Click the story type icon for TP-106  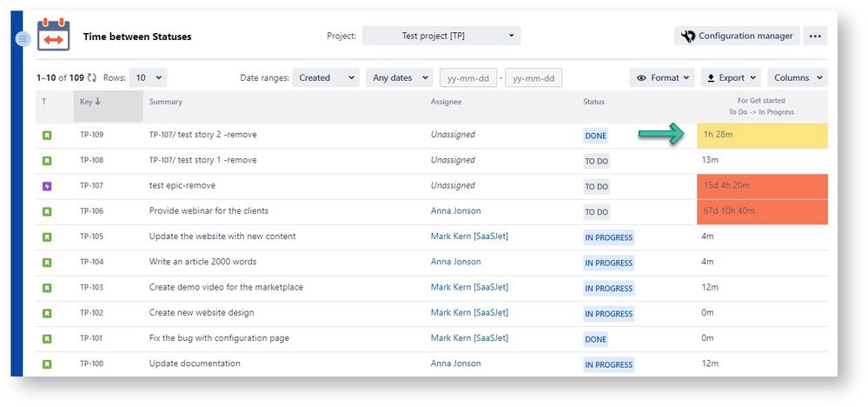[47, 211]
